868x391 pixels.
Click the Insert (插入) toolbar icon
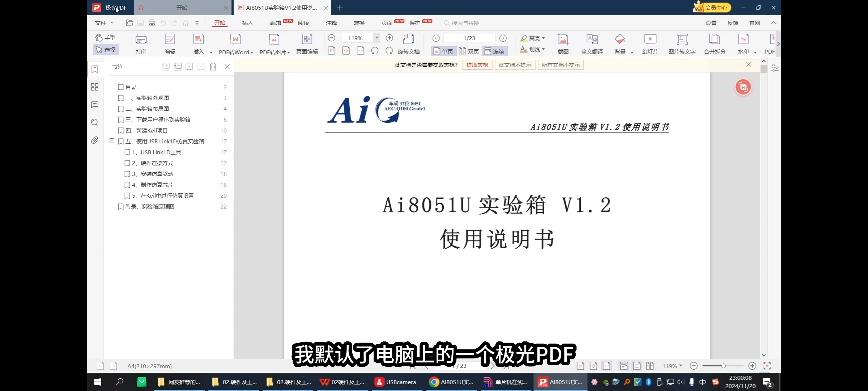199,43
